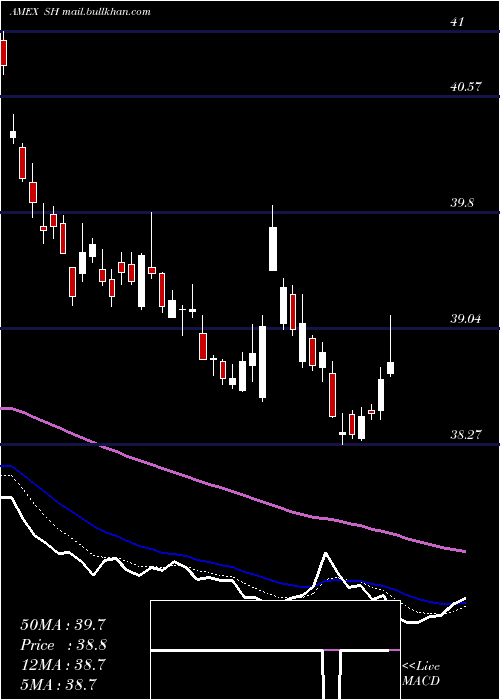Image resolution: width=500 pixels, height=700 pixels.
Task: Click the 41 price level label
Action: pyautogui.click(x=458, y=21)
